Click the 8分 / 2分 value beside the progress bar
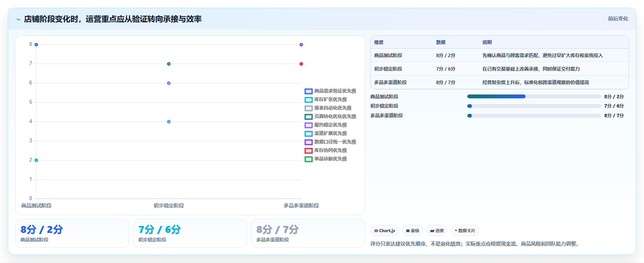The width and height of the screenshot is (644, 263). [x=614, y=97]
